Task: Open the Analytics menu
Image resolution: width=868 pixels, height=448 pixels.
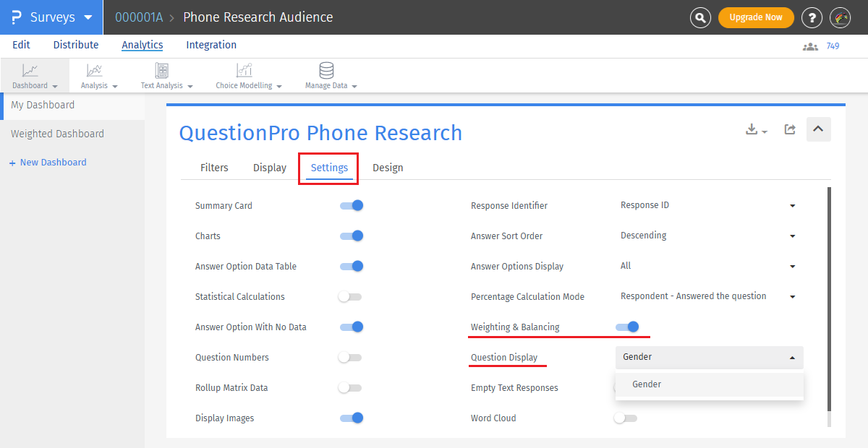Action: click(x=142, y=46)
